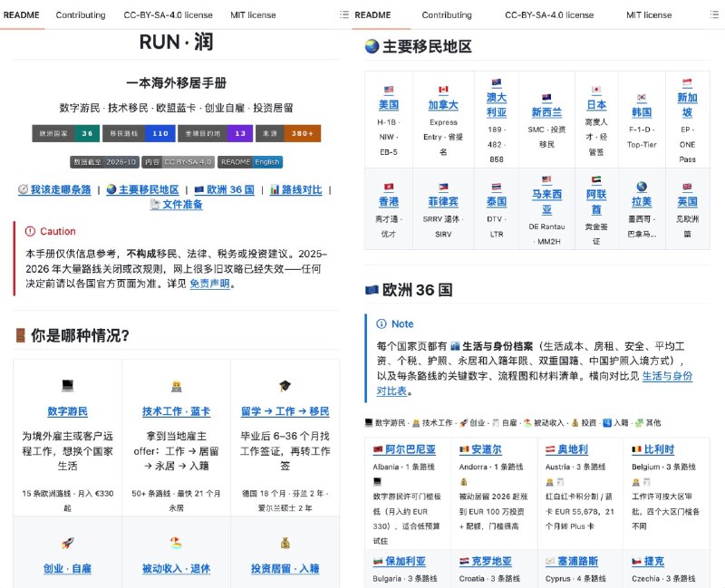This screenshot has height=588, width=725.
Task: Open the 数字游民 card link
Action: 67,411
